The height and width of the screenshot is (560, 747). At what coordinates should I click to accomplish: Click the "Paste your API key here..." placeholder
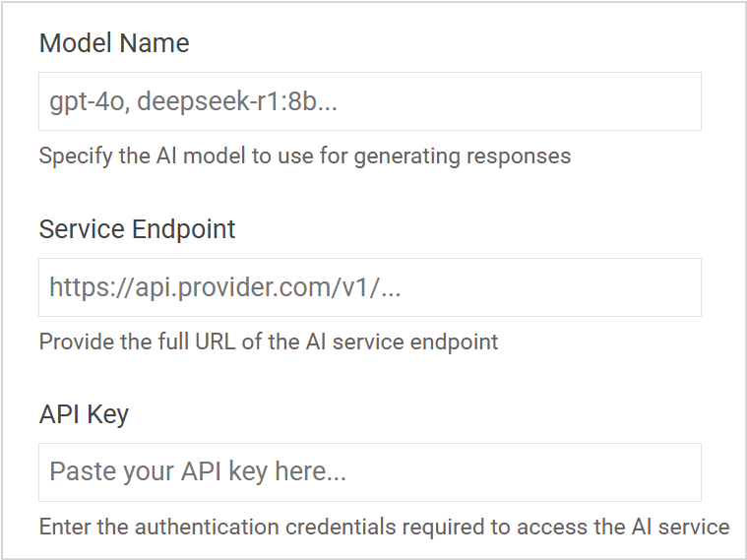(x=198, y=472)
